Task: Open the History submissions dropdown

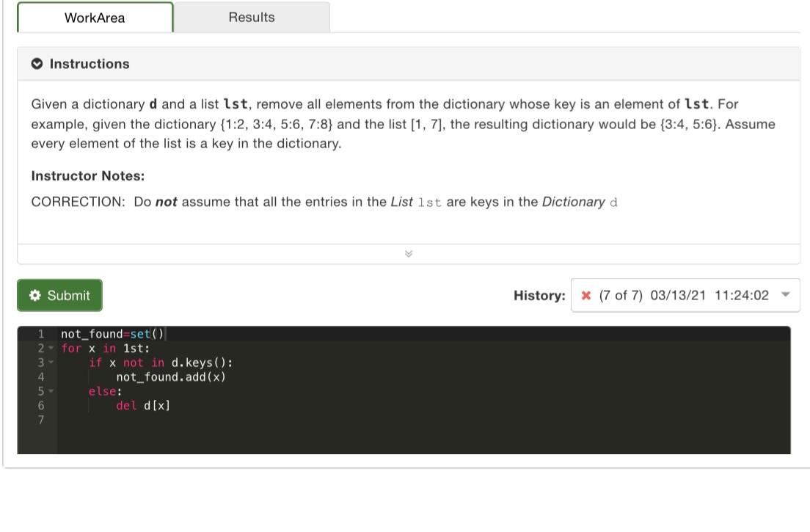Action: tap(685, 296)
